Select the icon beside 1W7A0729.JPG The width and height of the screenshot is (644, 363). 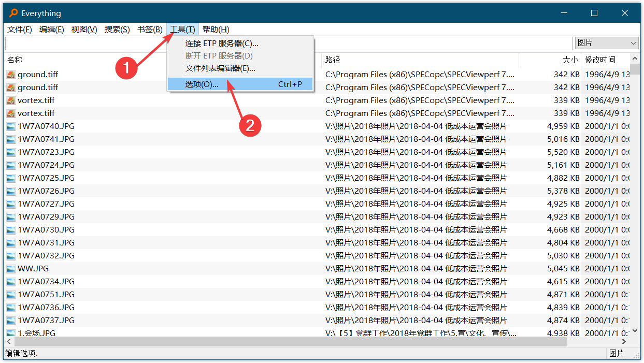pos(11,216)
